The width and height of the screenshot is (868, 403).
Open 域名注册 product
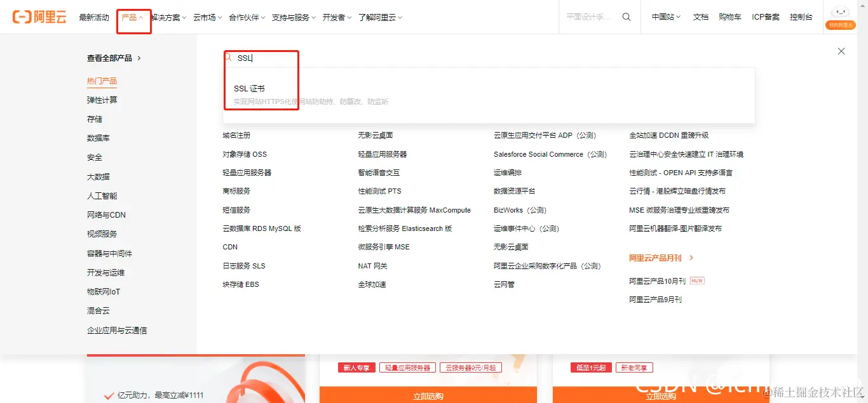pyautogui.click(x=236, y=135)
